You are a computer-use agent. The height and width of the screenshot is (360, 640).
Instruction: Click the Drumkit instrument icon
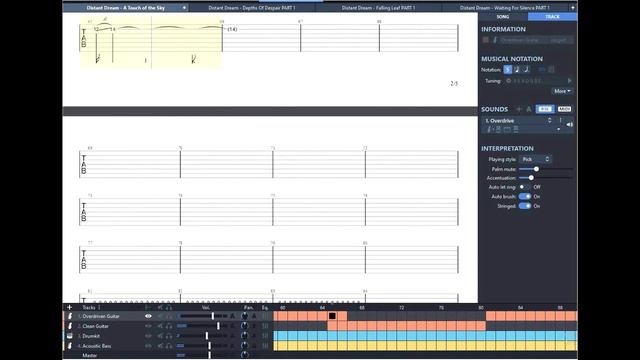click(70, 336)
